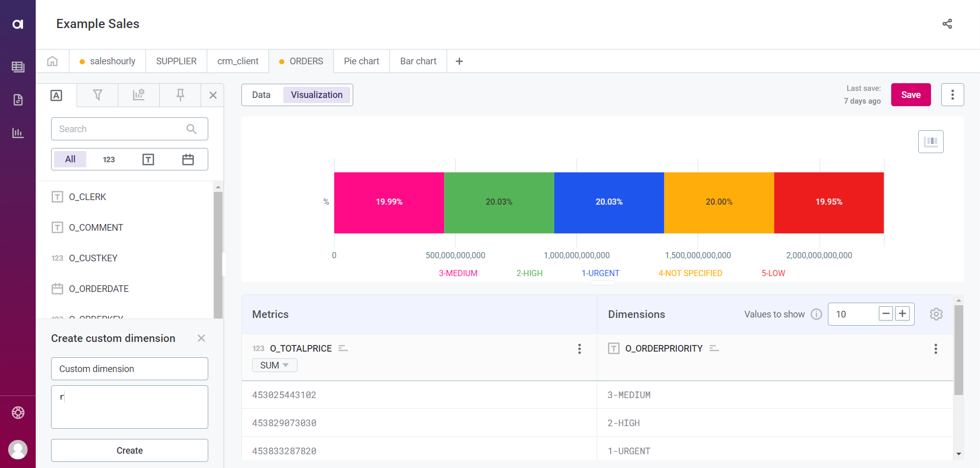
Task: Open the more options menu beside Save
Action: tap(952, 95)
